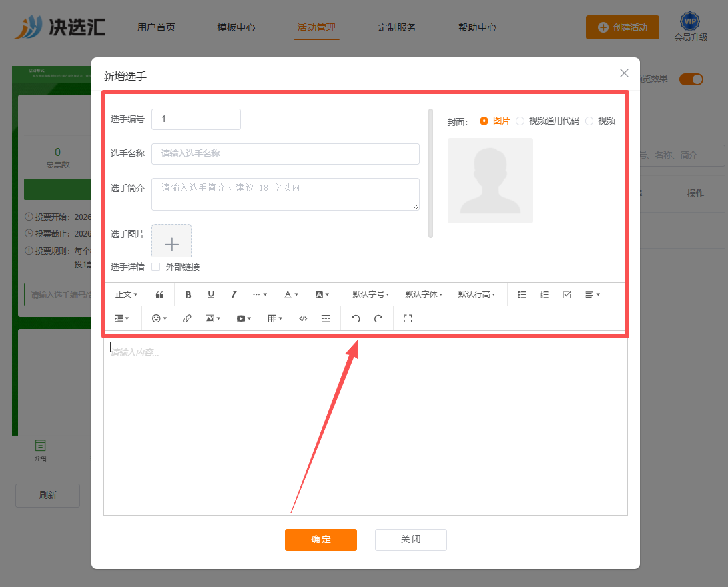Open 帮助中心 navigation tab
The width and height of the screenshot is (728, 587).
478,27
